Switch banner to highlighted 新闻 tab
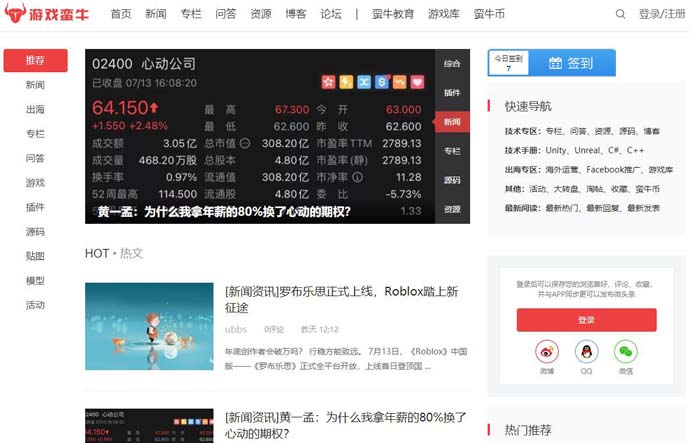 (x=452, y=122)
